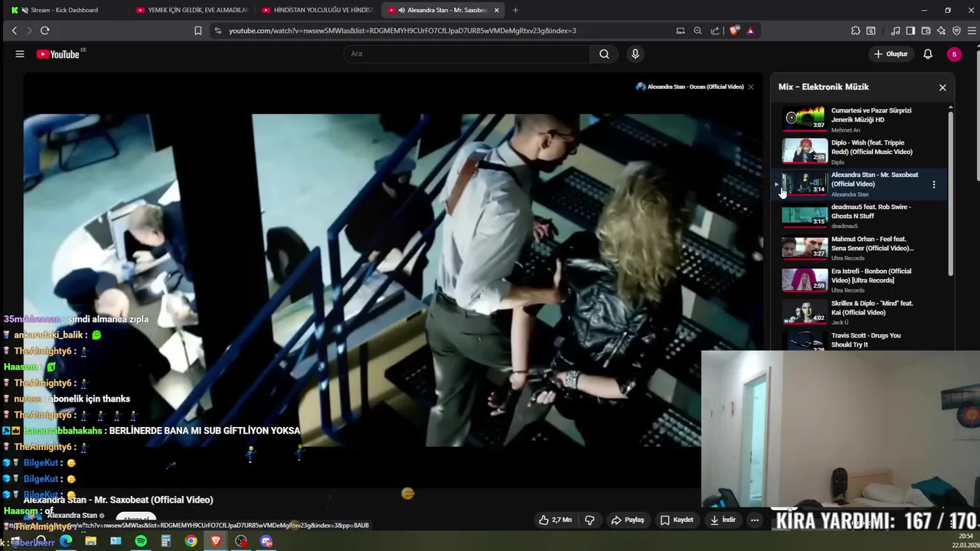
Task: Open Chrome from the taskbar
Action: [191, 541]
